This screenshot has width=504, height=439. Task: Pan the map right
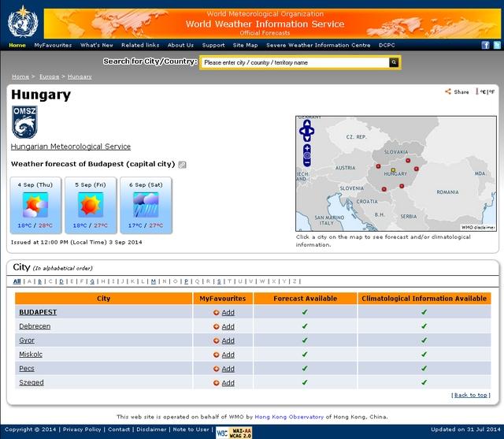[x=312, y=131]
